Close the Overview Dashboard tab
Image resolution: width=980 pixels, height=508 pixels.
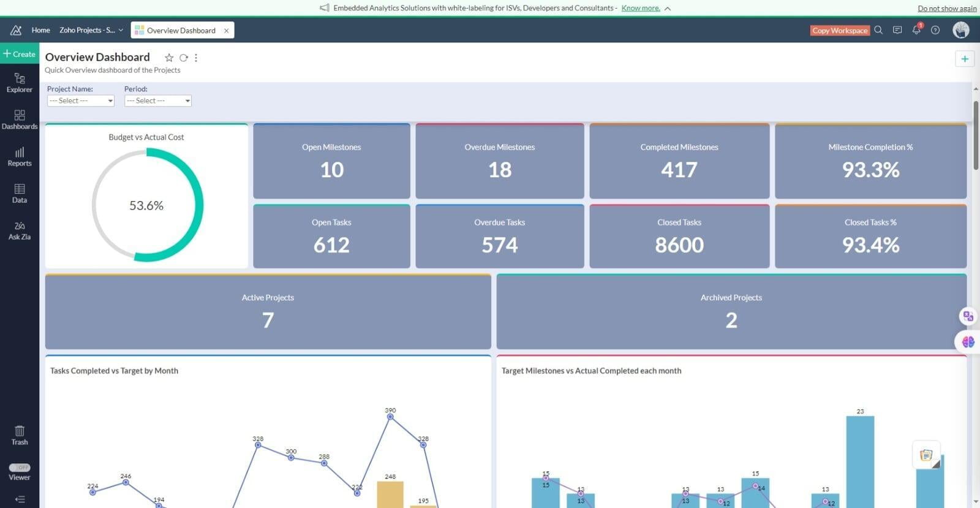point(227,31)
